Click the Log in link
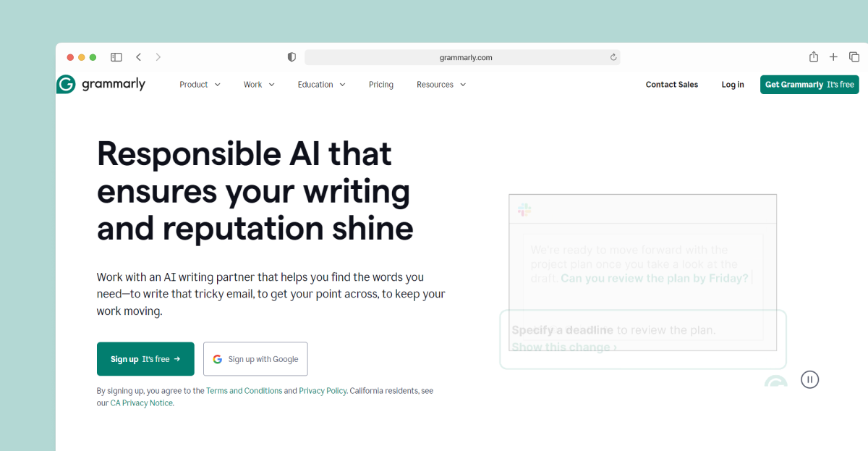 [733, 85]
